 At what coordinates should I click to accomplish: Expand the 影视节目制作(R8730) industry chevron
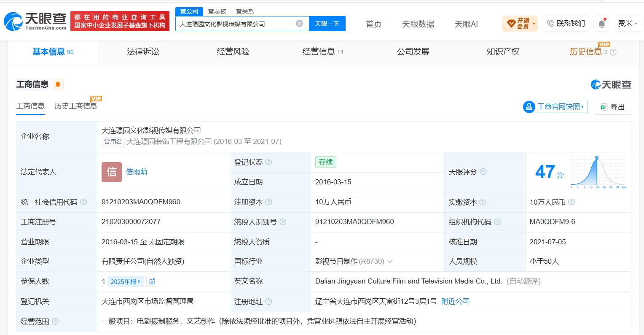[x=390, y=262]
